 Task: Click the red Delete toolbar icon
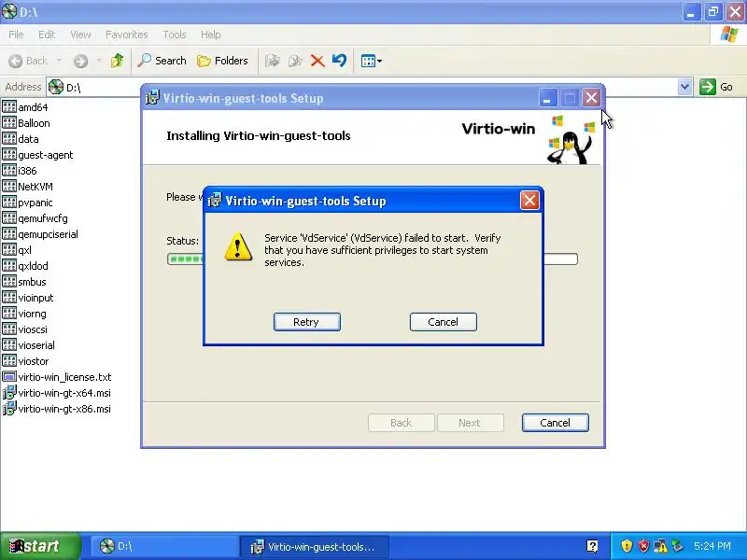317,61
